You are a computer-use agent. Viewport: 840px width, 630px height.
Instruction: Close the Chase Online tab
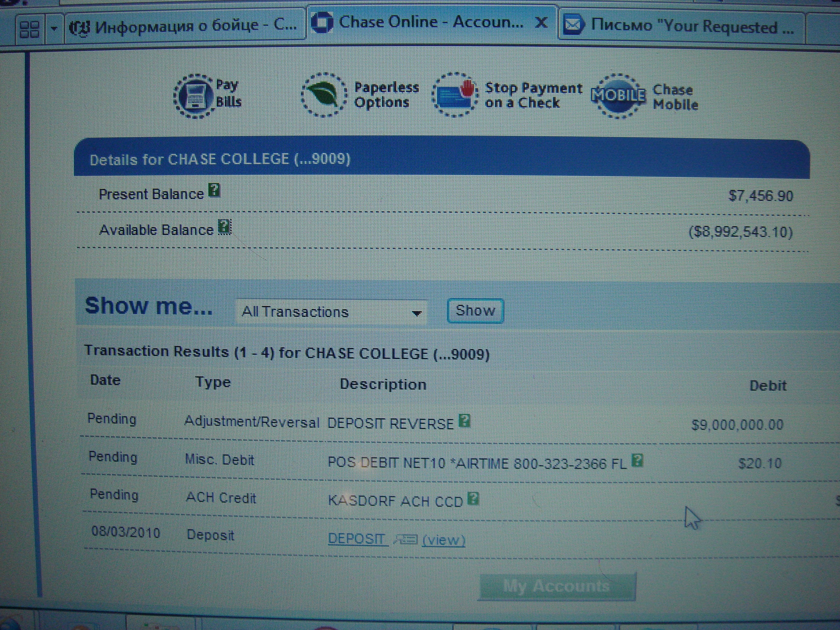[541, 23]
